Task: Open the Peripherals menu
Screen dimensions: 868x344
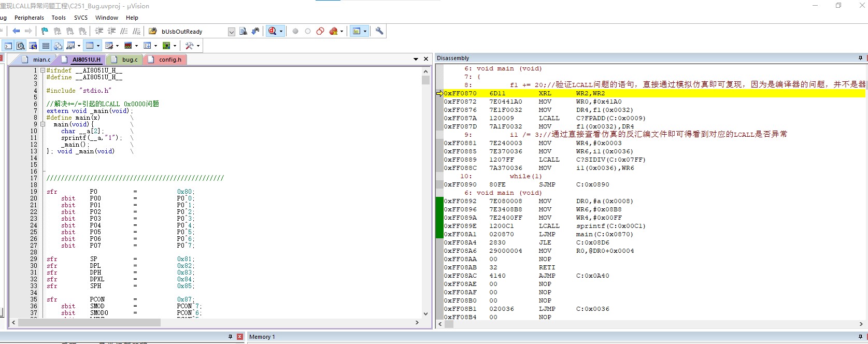Action: click(30, 18)
